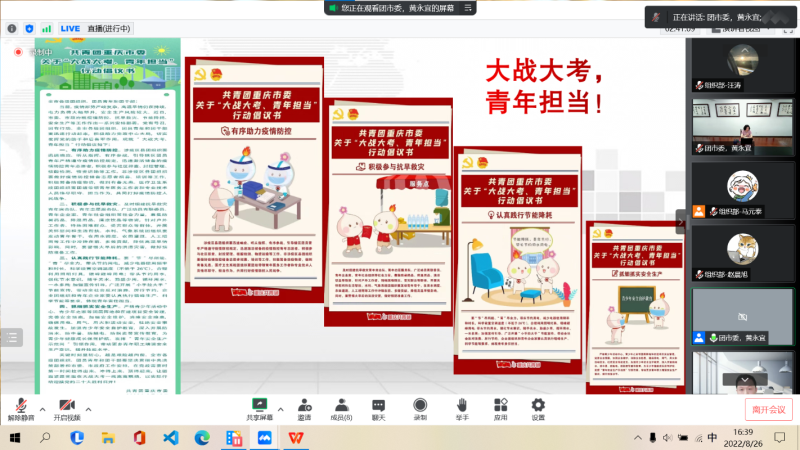Viewport: 800px width, 450px height.
Task: Select highlighted screen-share tile 团市委, 黄永宜
Action: point(743,317)
